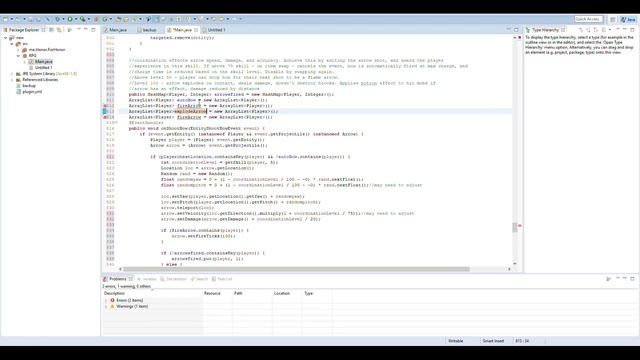
Task: Close the active *Main.java editor tab
Action: tap(196, 30)
